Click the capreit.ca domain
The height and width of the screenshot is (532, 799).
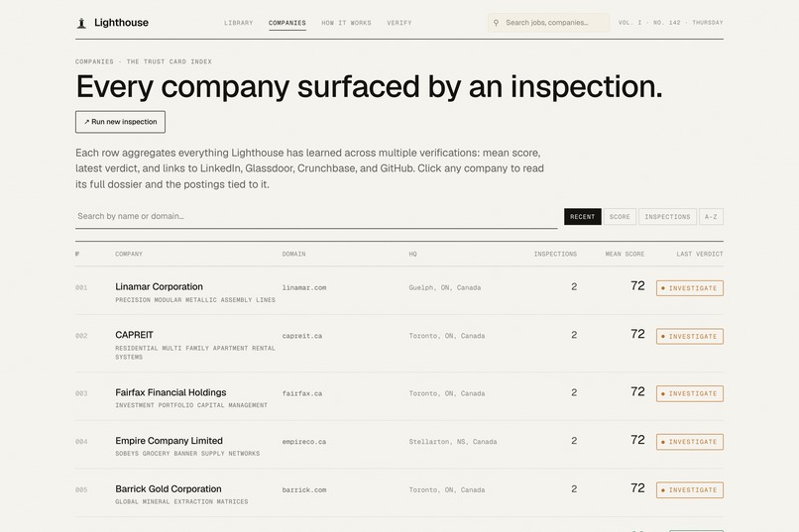[302, 336]
